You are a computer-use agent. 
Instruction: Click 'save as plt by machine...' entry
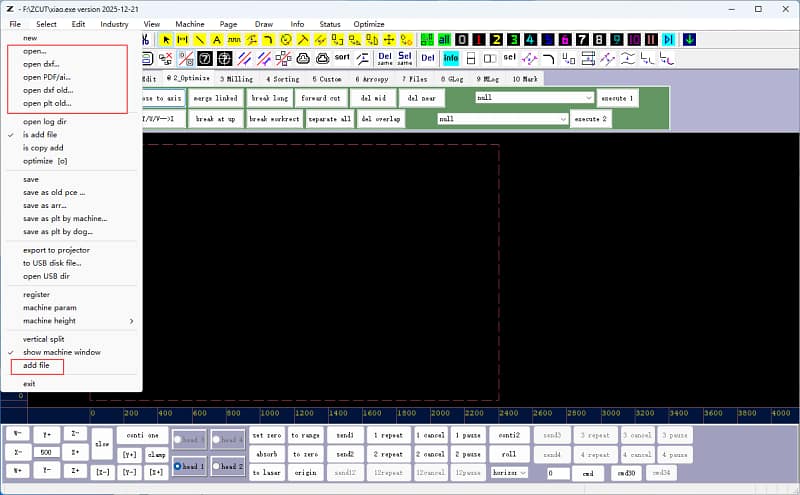pos(65,218)
